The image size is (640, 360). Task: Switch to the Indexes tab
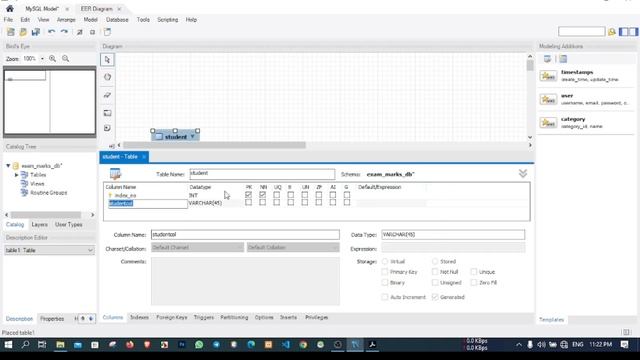click(139, 317)
